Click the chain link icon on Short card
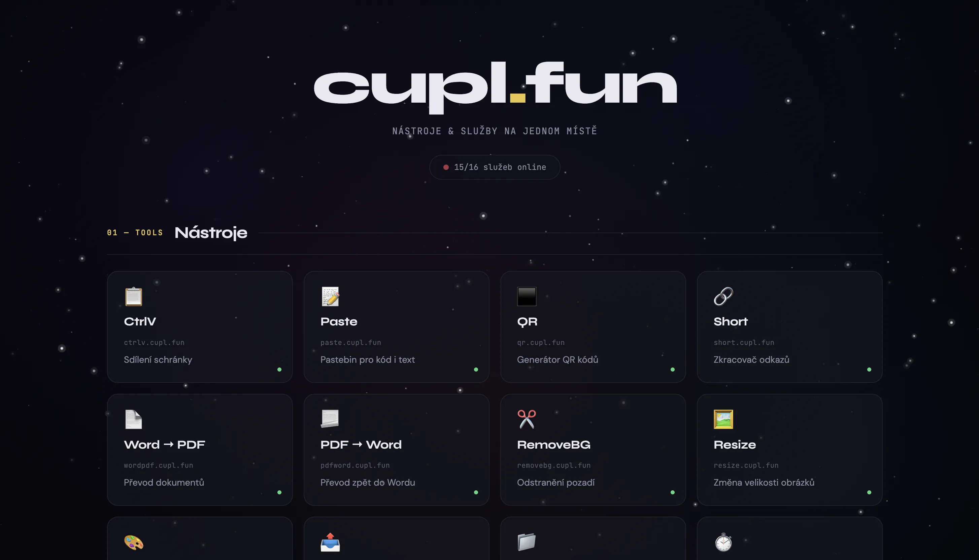The width and height of the screenshot is (979, 560). point(724,296)
